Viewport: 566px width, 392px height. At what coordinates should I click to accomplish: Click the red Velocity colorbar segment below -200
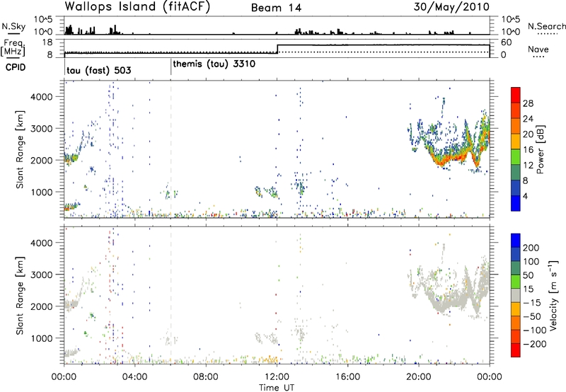516,350
